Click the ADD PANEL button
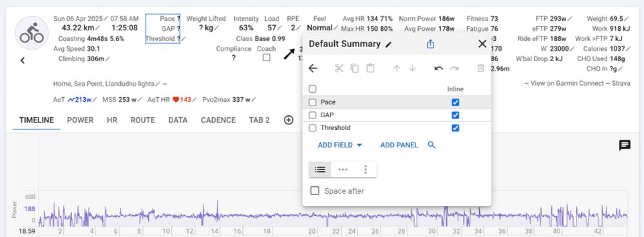The height and width of the screenshot is (237, 644). [399, 145]
